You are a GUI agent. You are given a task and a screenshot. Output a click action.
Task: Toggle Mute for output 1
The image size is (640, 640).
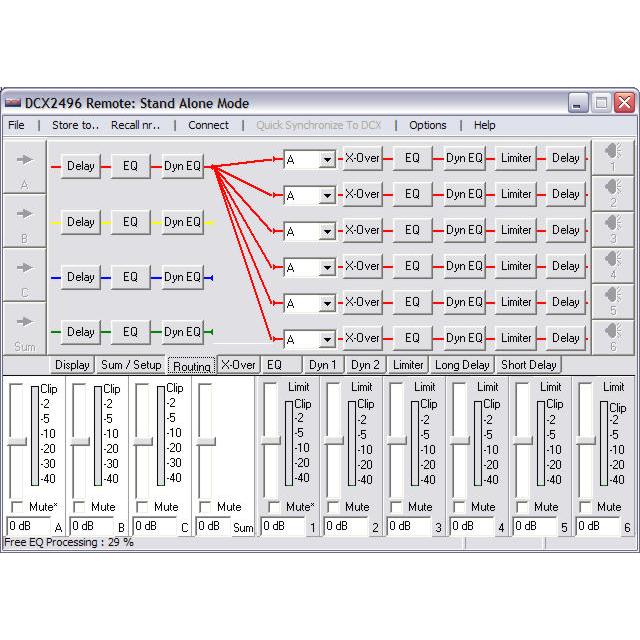274,507
